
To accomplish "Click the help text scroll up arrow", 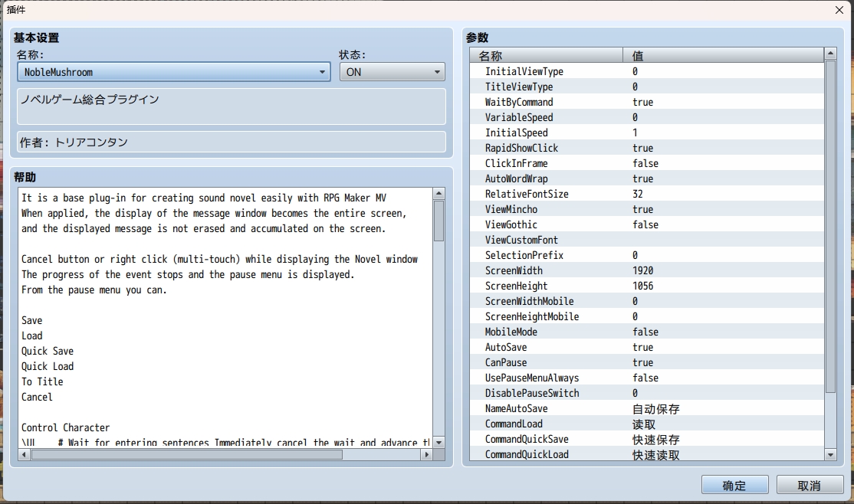I will pyautogui.click(x=439, y=193).
